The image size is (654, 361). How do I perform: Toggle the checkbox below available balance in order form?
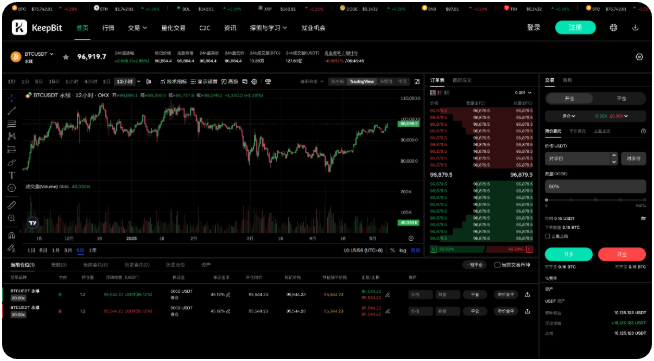(548, 236)
